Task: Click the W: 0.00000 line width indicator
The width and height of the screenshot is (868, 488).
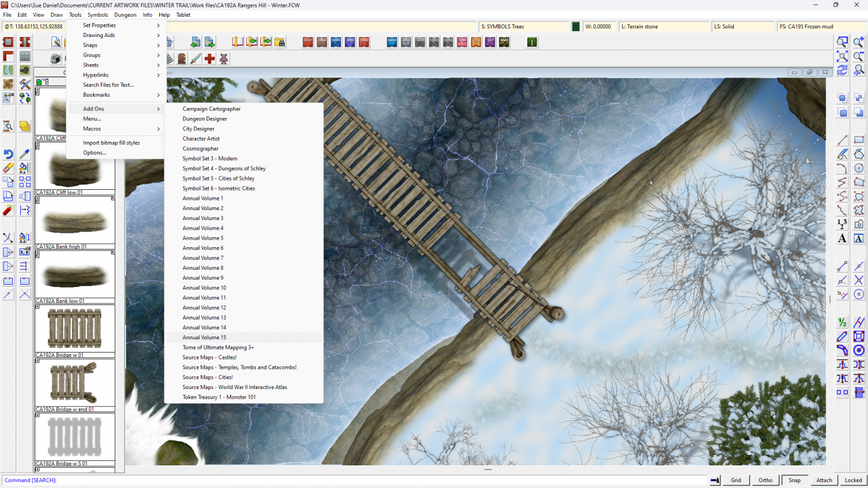Action: click(x=599, y=27)
